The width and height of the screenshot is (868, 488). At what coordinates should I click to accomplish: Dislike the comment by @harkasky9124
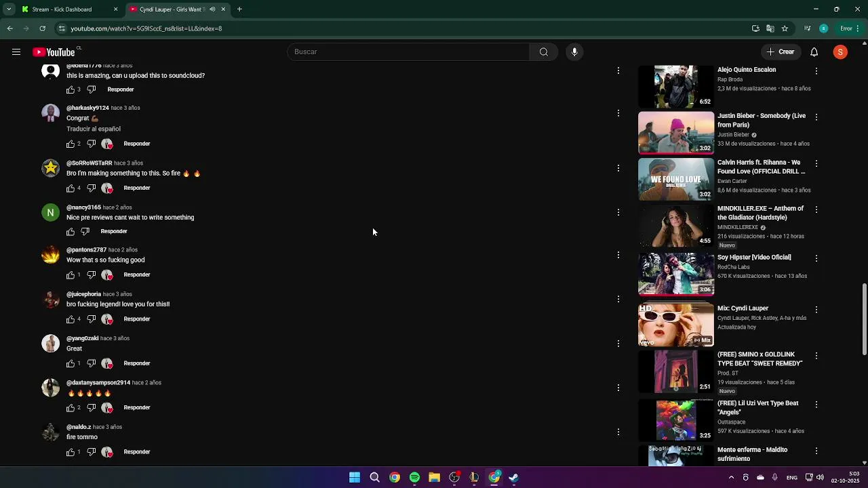pos(92,144)
